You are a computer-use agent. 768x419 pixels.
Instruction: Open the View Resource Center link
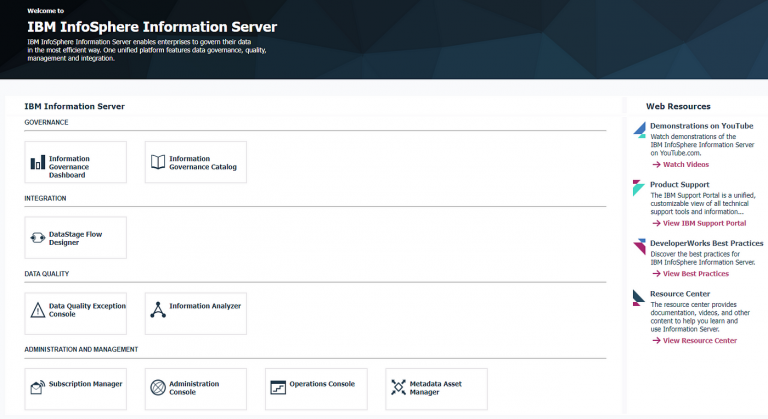coord(699,341)
